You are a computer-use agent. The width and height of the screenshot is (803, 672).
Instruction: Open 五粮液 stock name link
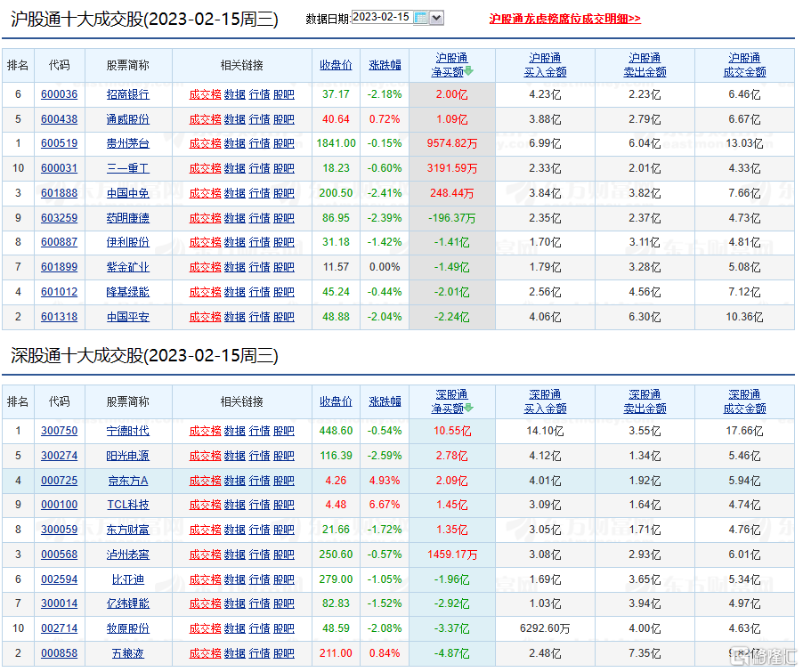[x=128, y=653]
